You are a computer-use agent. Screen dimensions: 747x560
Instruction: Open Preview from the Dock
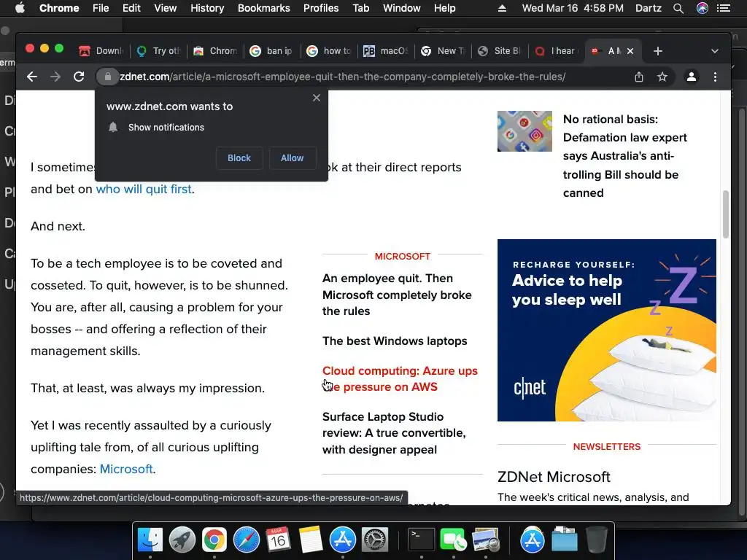[x=485, y=540]
